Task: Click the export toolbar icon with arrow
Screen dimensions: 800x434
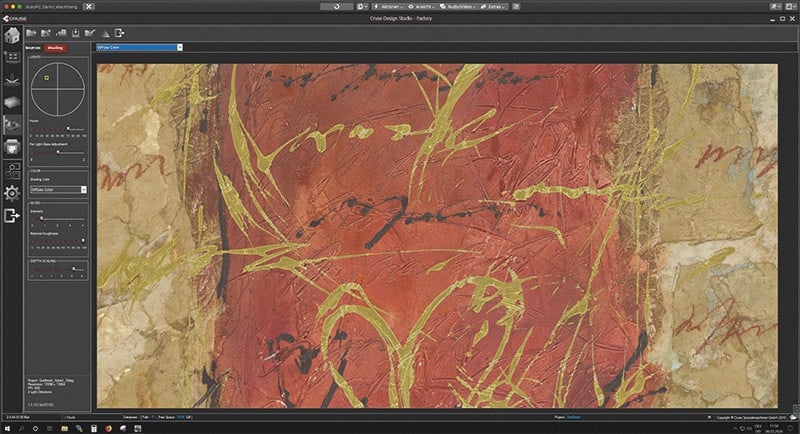Action: pos(119,33)
